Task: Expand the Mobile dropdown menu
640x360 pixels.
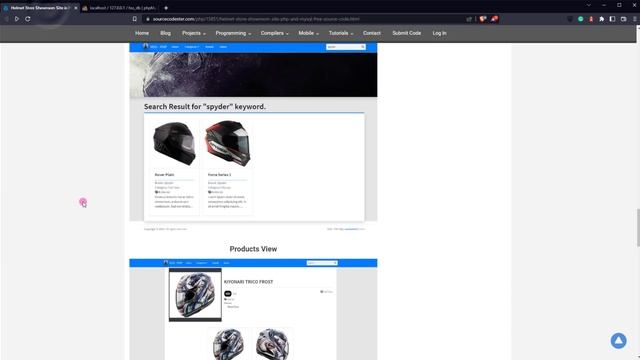Action: coord(308,33)
